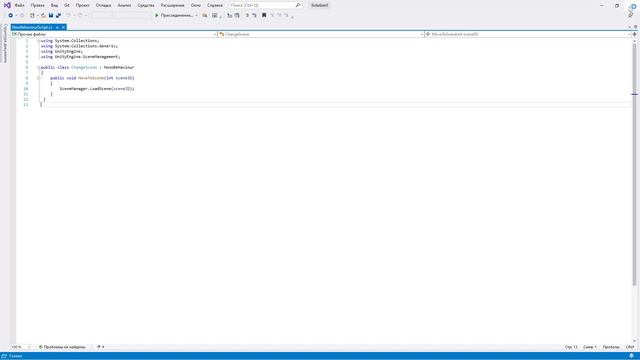Open the MoveToScene member dropdown
This screenshot has width=640, height=360.
[x=528, y=35]
